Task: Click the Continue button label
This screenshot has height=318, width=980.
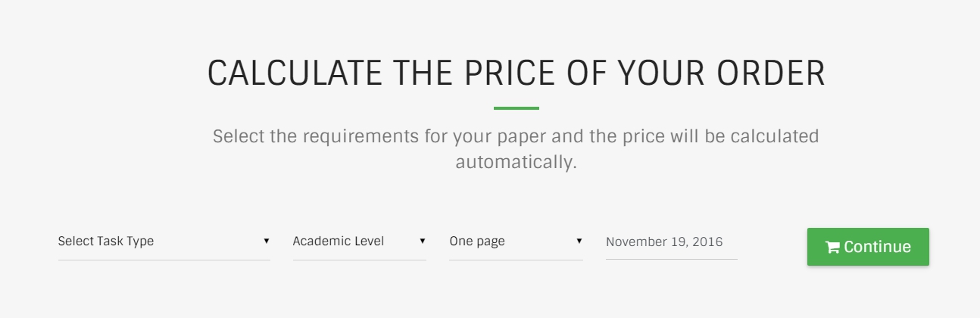Action: (877, 247)
